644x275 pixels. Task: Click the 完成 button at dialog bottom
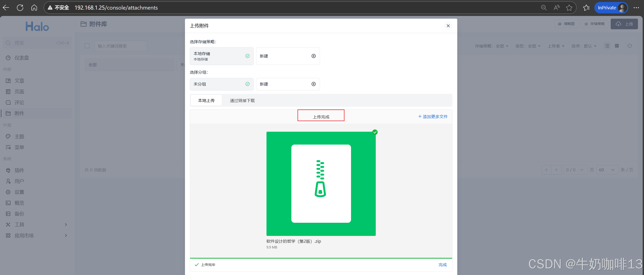pyautogui.click(x=442, y=265)
